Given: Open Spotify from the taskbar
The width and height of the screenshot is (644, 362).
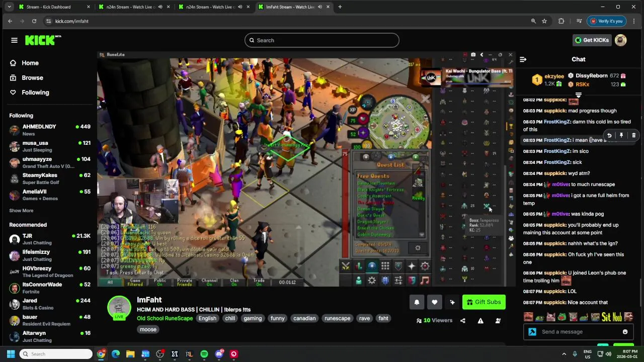Looking at the screenshot, I should point(204,354).
